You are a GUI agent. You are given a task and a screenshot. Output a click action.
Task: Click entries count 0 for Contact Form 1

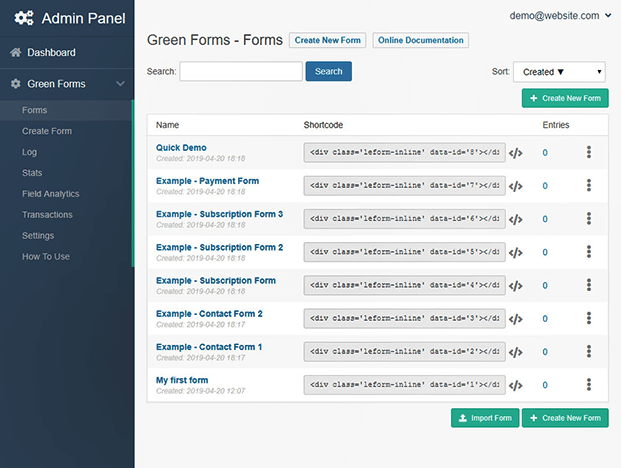tap(545, 352)
